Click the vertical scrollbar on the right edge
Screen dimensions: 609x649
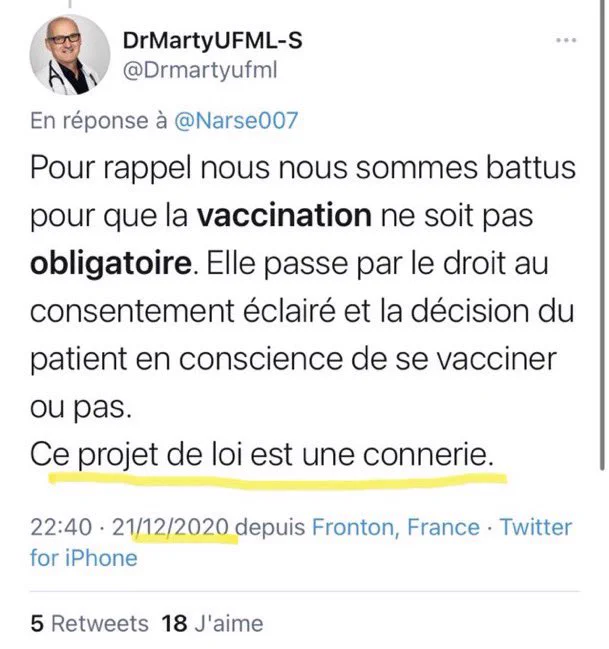click(x=603, y=235)
